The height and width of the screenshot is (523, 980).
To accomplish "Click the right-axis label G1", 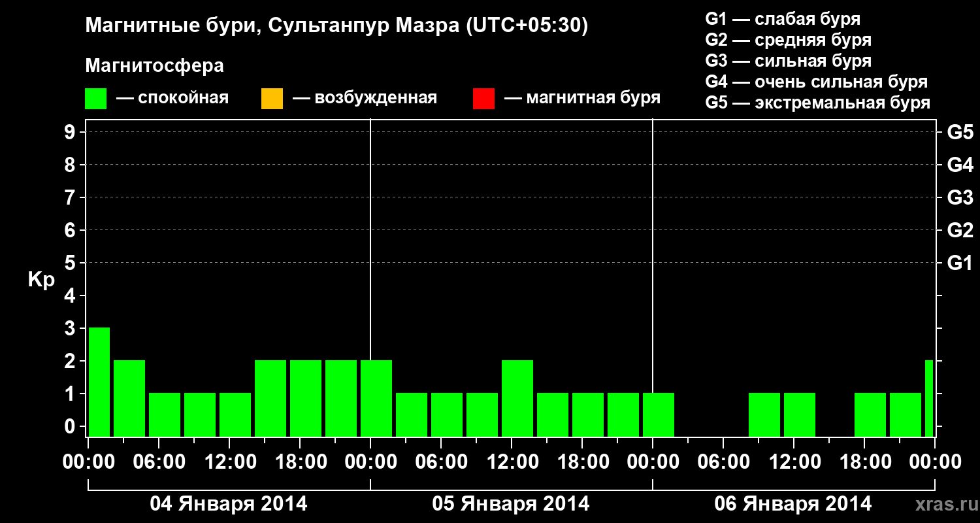I will pos(960,263).
